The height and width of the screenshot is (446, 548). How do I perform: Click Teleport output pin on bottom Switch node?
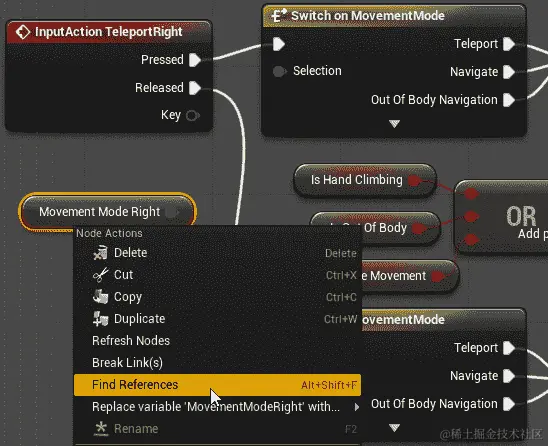point(509,348)
